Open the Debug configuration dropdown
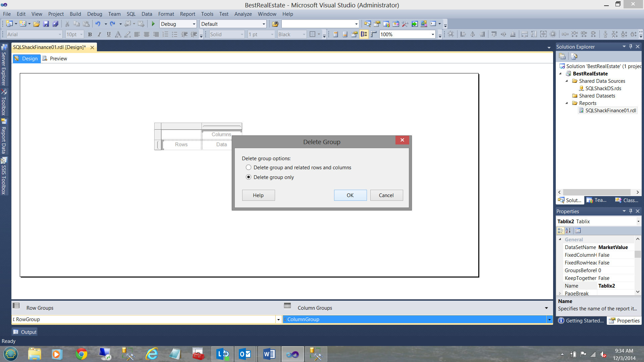This screenshot has height=362, width=644. [194, 24]
